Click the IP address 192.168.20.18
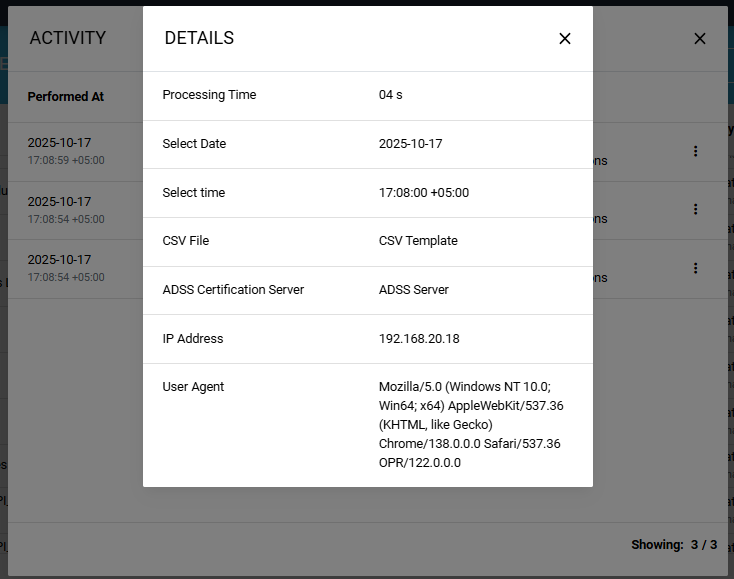The height and width of the screenshot is (579, 734). pyautogui.click(x=419, y=339)
